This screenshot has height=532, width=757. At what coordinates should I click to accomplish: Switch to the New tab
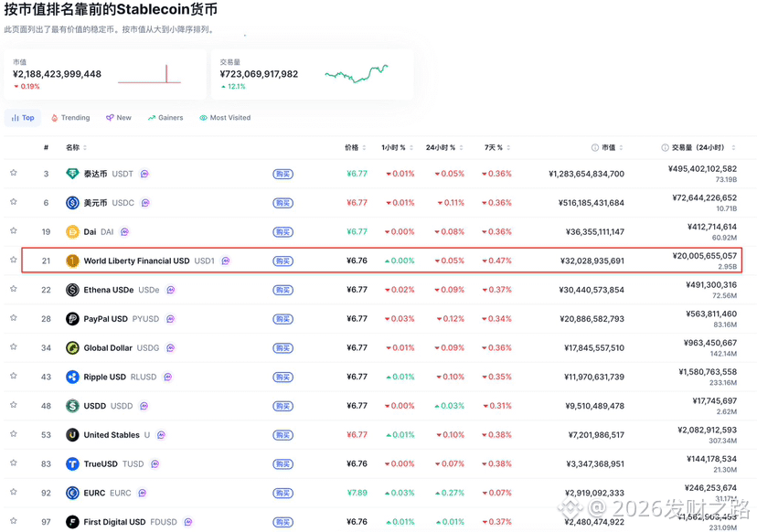(119, 118)
